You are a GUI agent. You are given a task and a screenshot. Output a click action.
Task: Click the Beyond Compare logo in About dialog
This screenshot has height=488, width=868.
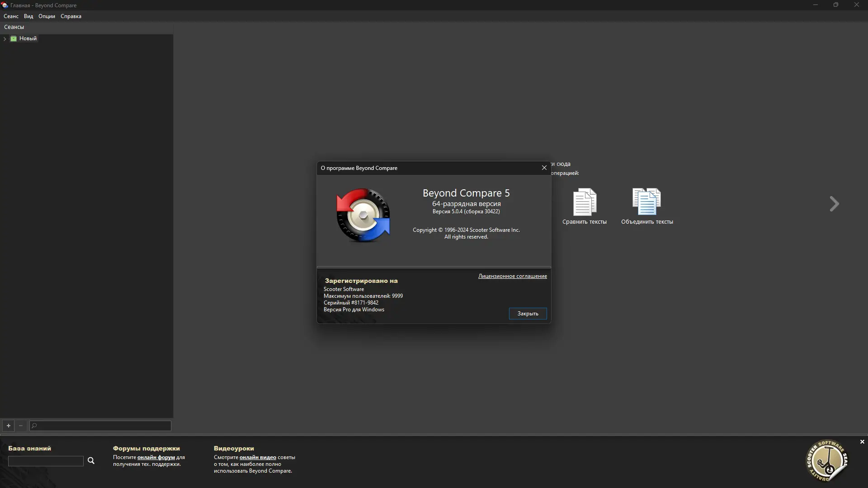coord(363,216)
